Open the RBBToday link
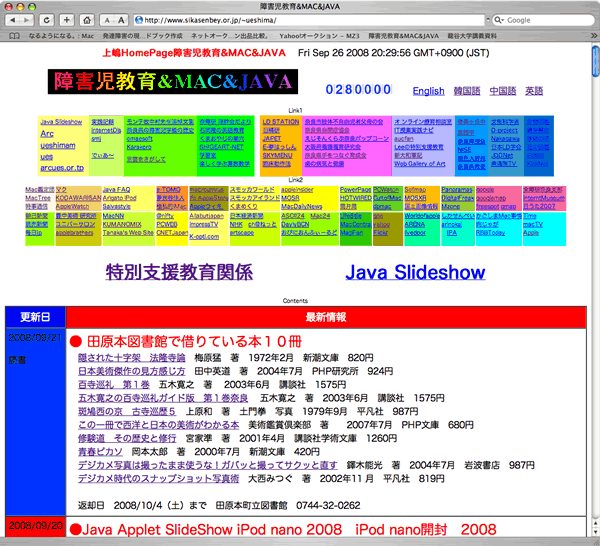This screenshot has width=600, height=546. click(x=491, y=233)
